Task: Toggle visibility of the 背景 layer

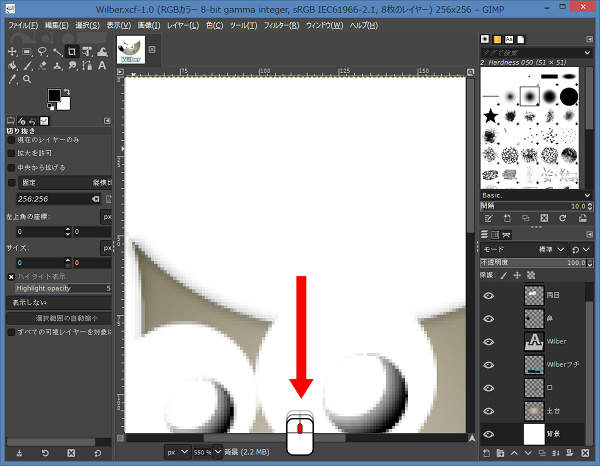Action: pyautogui.click(x=489, y=434)
